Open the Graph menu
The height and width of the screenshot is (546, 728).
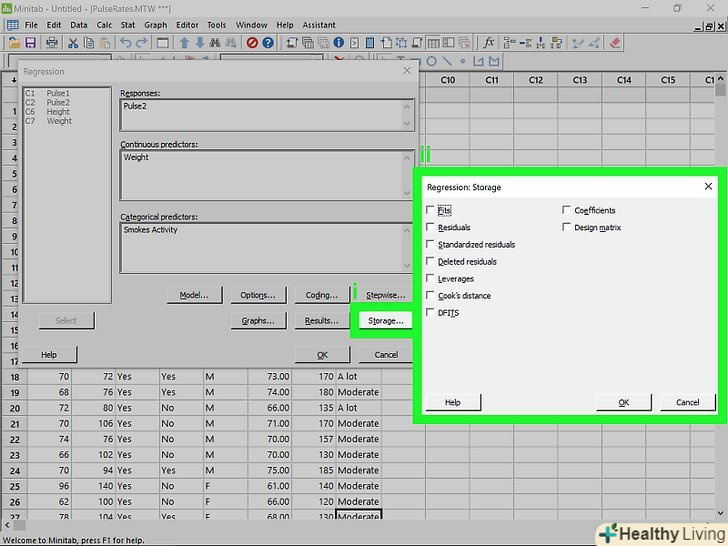pyautogui.click(x=155, y=24)
